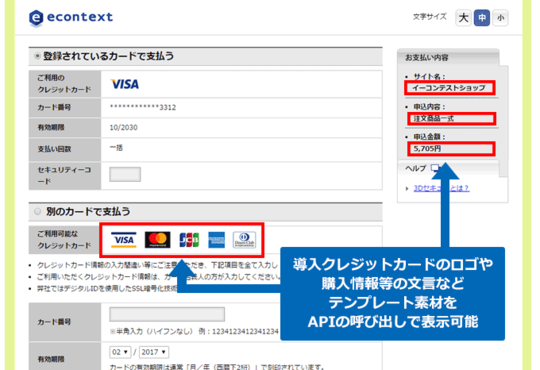Viewport: 540px width, 370px height.
Task: Click the Diners Club logo
Action: (244, 240)
